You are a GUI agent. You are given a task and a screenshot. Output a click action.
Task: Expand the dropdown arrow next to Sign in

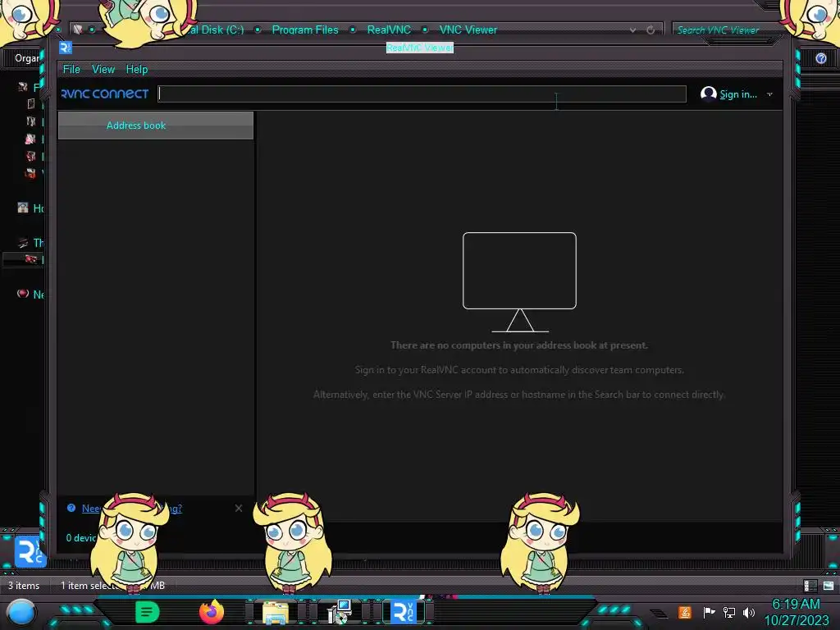(769, 94)
